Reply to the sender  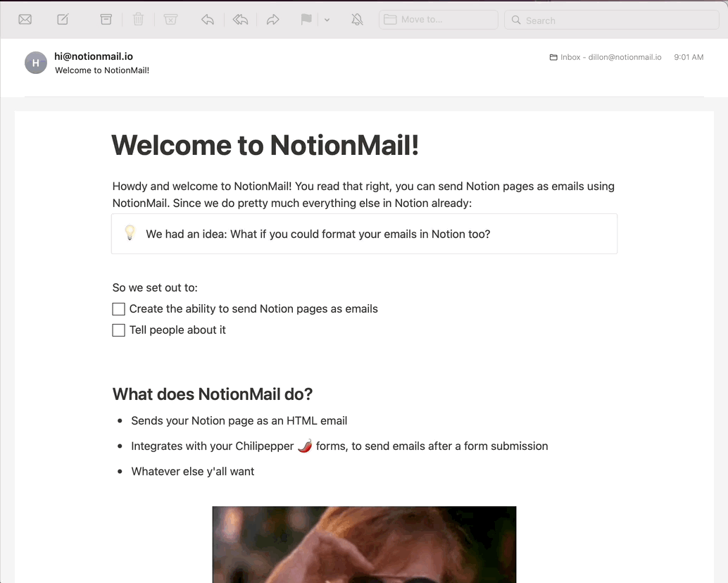[208, 20]
